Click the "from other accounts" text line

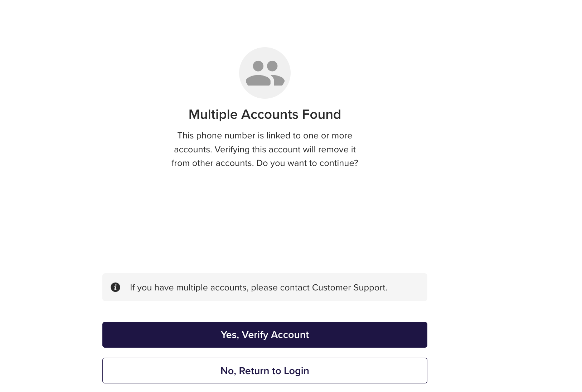click(x=213, y=163)
